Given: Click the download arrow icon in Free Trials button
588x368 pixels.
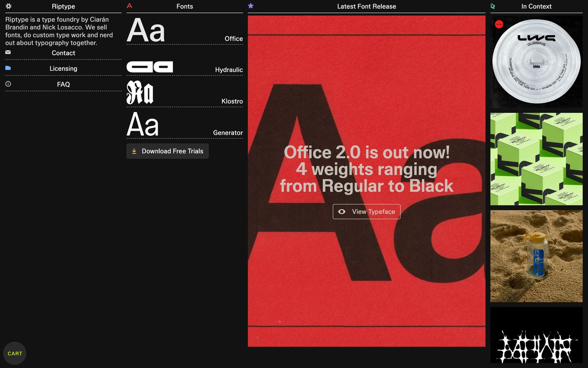Looking at the screenshot, I should (x=134, y=151).
